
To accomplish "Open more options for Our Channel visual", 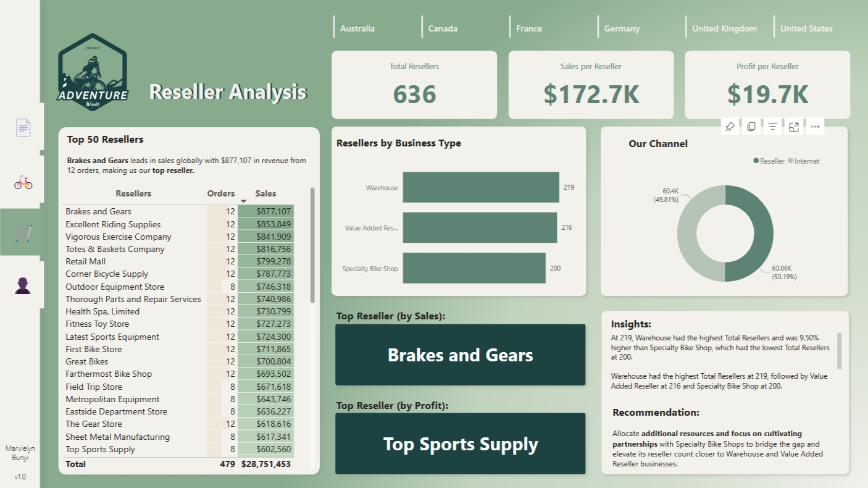I will (x=815, y=127).
